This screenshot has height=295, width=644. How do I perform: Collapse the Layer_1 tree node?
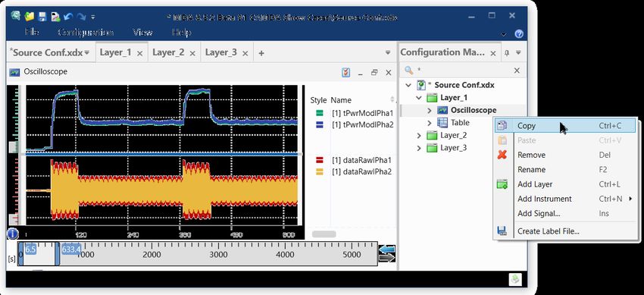click(x=419, y=98)
